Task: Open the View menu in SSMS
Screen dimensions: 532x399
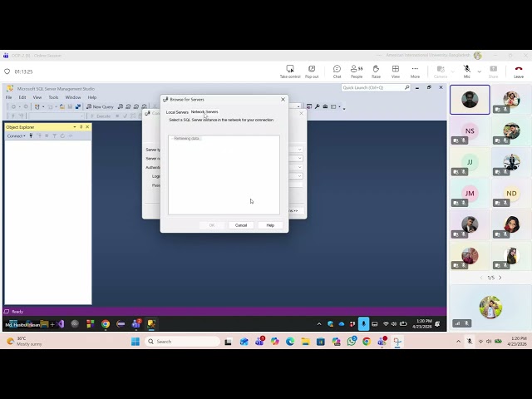Action: [x=37, y=97]
